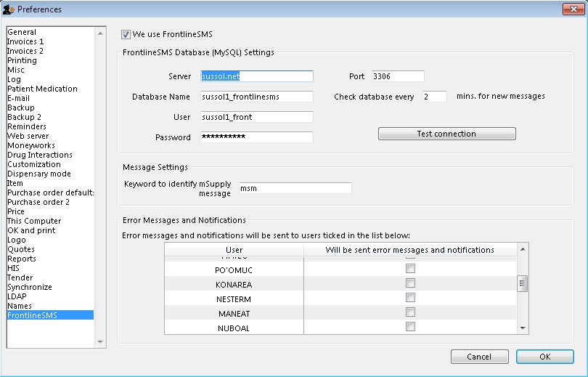The image size is (588, 377).
Task: Choose Misc in the preferences list
Action: click(50, 70)
